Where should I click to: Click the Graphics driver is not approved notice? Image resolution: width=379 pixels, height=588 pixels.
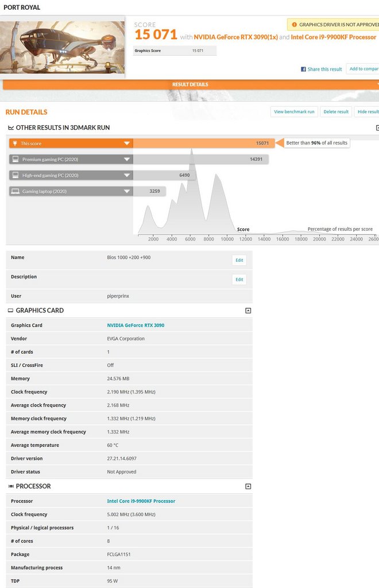[333, 25]
